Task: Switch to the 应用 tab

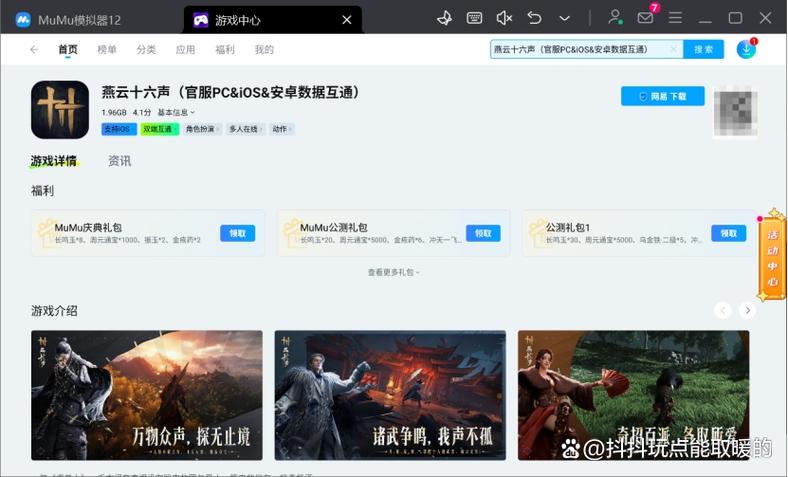Action: [x=185, y=49]
